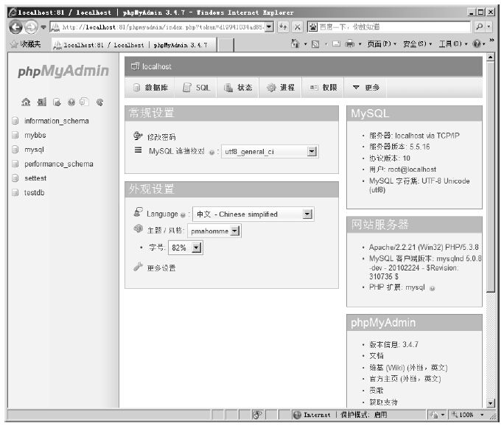Image resolution: width=504 pixels, height=426 pixels.
Task: Click the localhost breadcrumb link
Action: [x=156, y=66]
